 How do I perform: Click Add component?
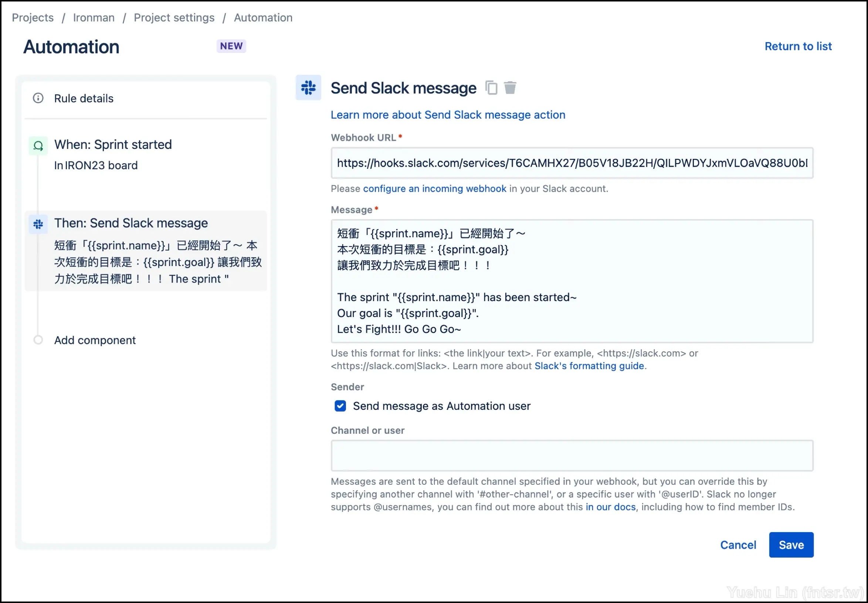[x=95, y=340]
